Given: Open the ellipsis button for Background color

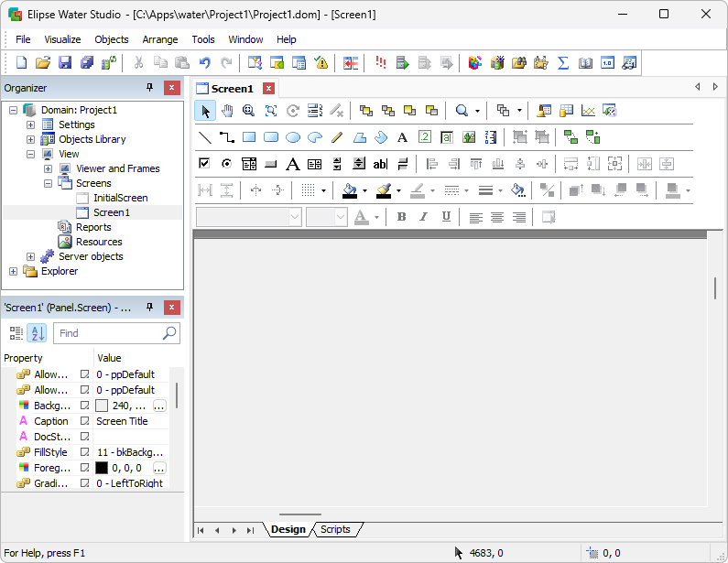Looking at the screenshot, I should click(x=159, y=406).
